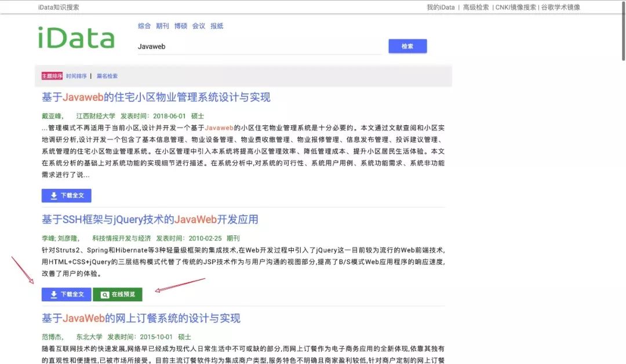Open 高级检索 advanced search

coord(475,7)
